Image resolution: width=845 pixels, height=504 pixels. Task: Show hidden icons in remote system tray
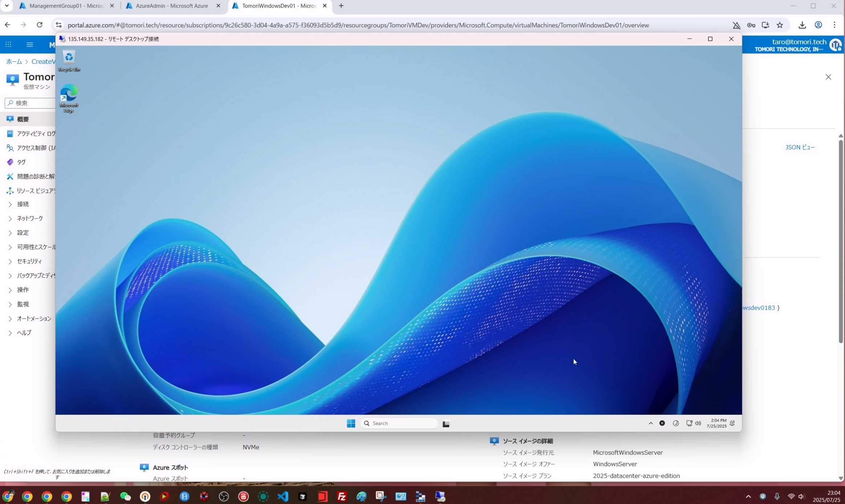(x=650, y=423)
